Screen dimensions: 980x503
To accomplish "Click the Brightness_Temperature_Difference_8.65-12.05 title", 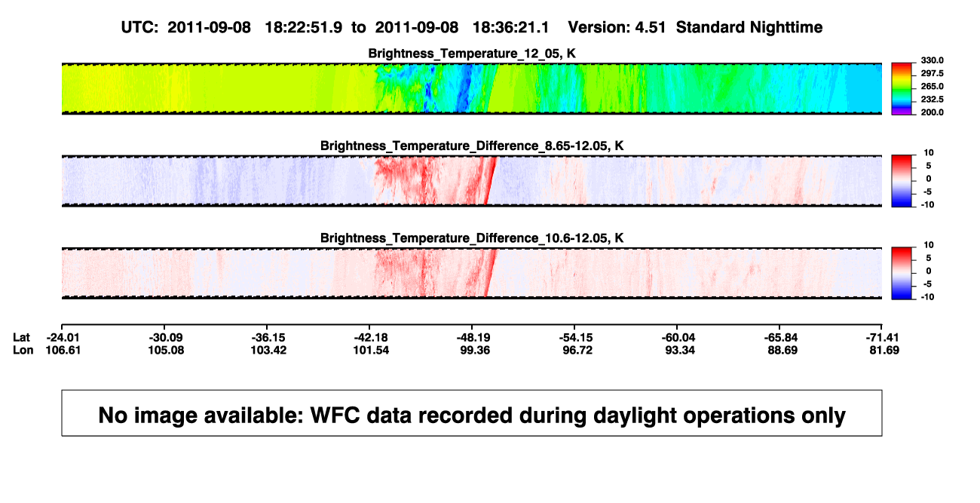I will 472,146.
